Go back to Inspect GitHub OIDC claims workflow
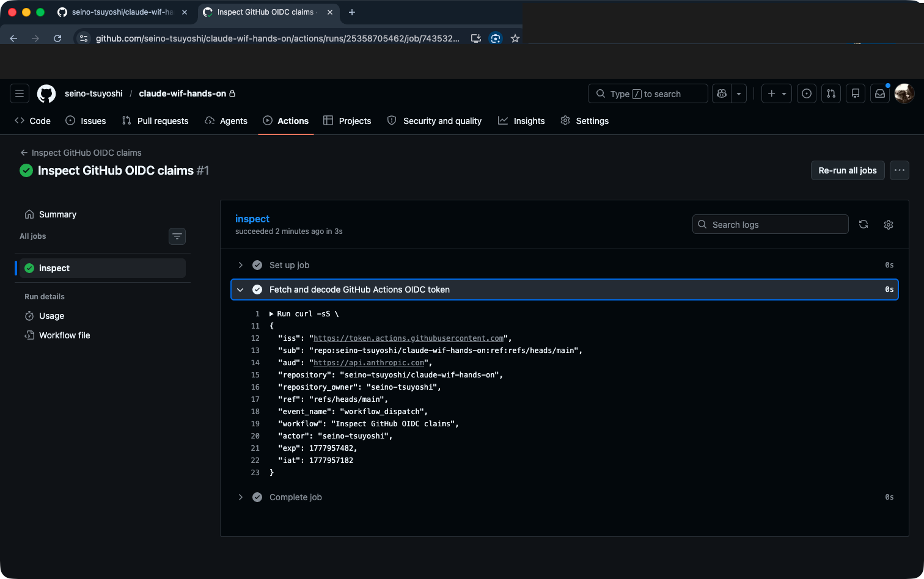Image resolution: width=924 pixels, height=579 pixels. 81,153
